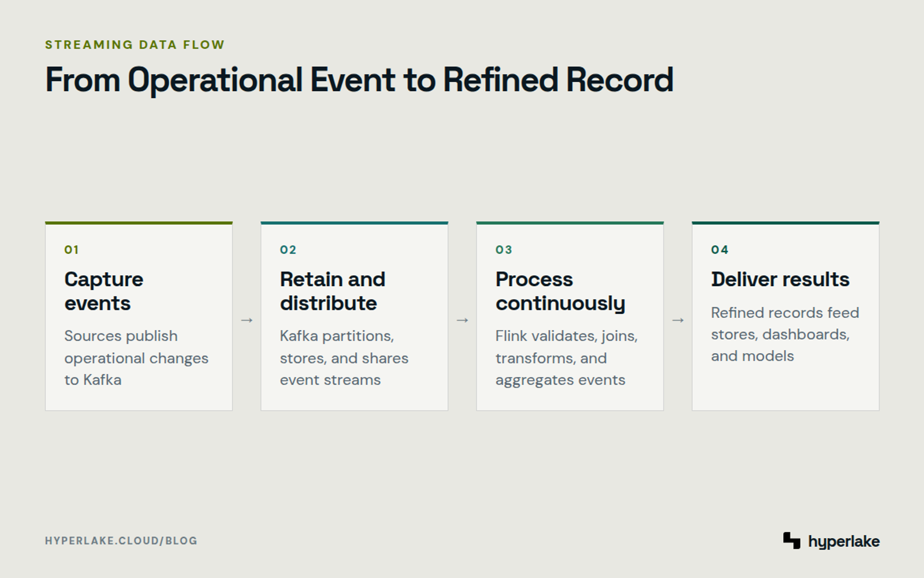Select the 'Retain and distribute' heading
This screenshot has width=924, height=578.
[333, 291]
